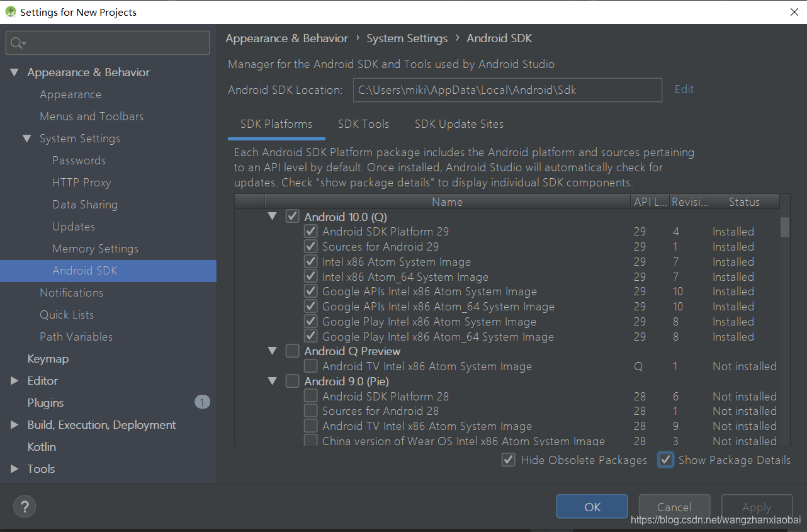Toggle Google APIs Intel x86 Atom_64 checkbox
Viewport: 807px width, 532px height.
pos(310,306)
